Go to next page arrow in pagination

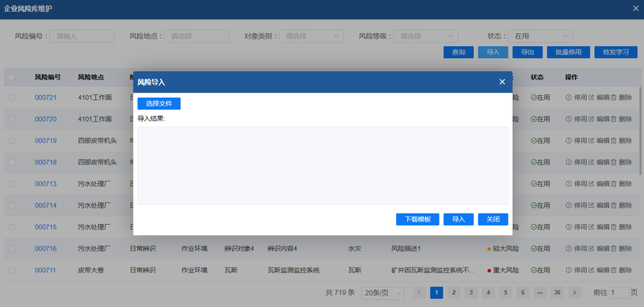point(574,292)
